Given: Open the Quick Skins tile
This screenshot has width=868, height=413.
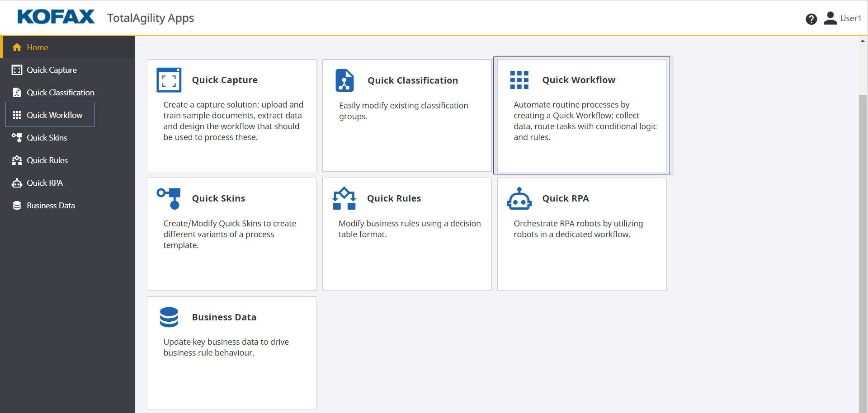Looking at the screenshot, I should point(231,234).
